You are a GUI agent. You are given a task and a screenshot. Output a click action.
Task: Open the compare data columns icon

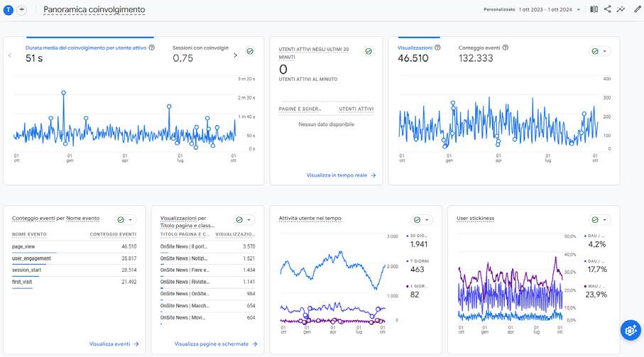point(594,9)
